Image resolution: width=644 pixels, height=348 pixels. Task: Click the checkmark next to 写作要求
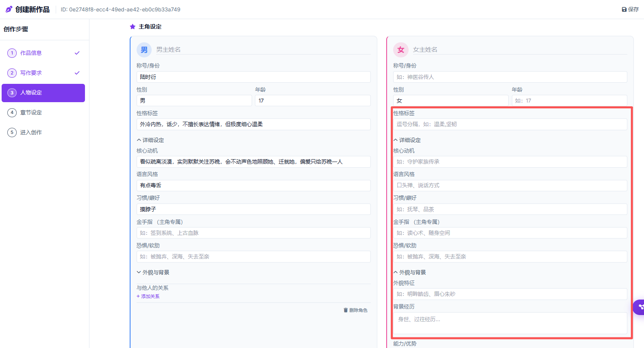(x=77, y=73)
